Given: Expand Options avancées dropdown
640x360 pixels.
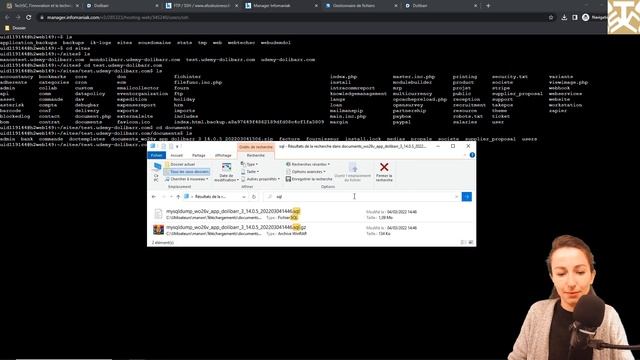Looking at the screenshot, I should click(306, 171).
